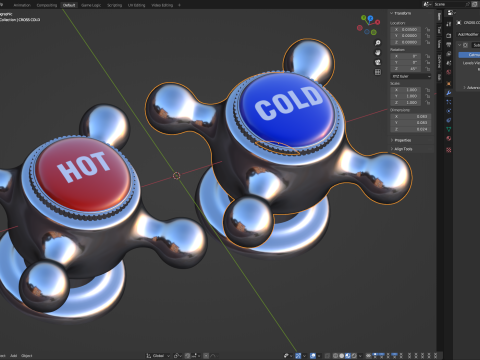Open the Particles properties tab icon
This screenshot has width=480, height=360.
click(x=449, y=102)
